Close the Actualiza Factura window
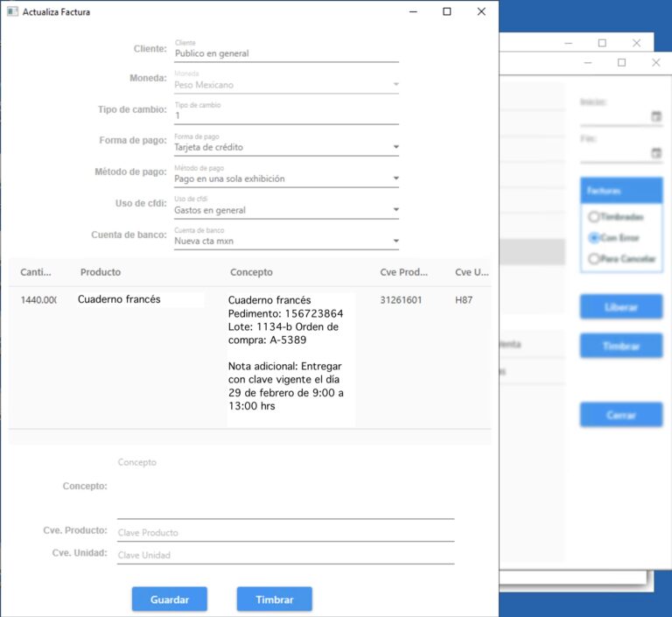672x617 pixels. click(481, 11)
